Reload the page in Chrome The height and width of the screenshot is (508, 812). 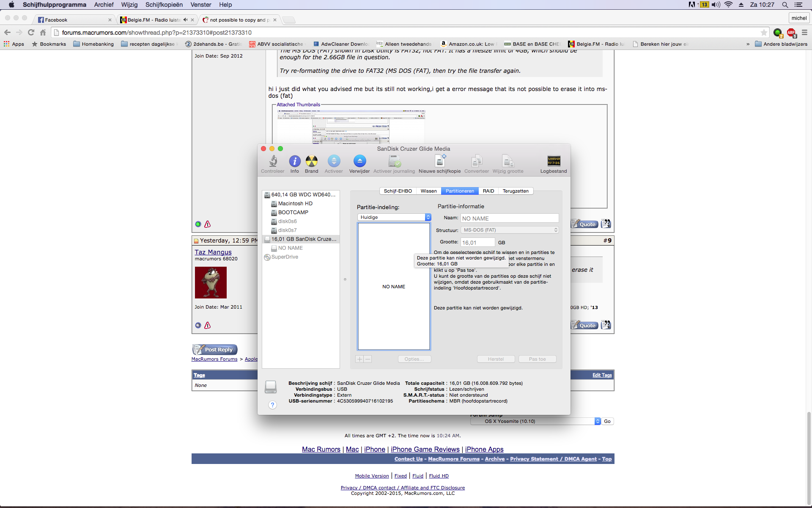pyautogui.click(x=31, y=33)
